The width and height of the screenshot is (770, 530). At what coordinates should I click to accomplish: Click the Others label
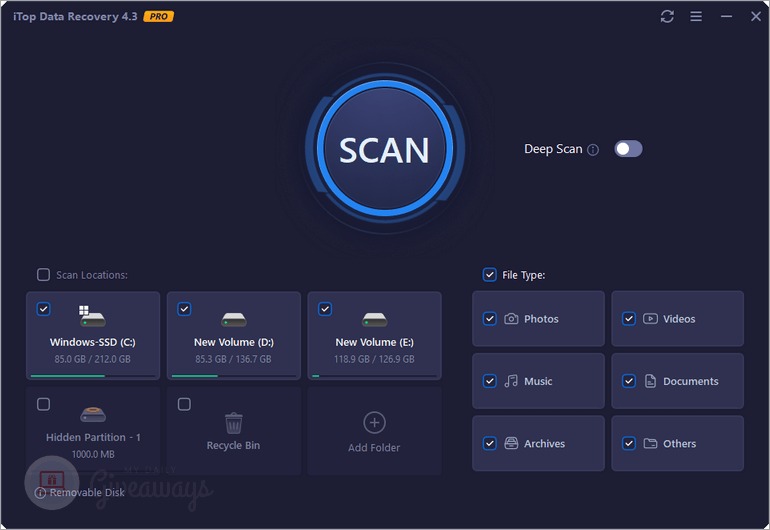tap(679, 444)
